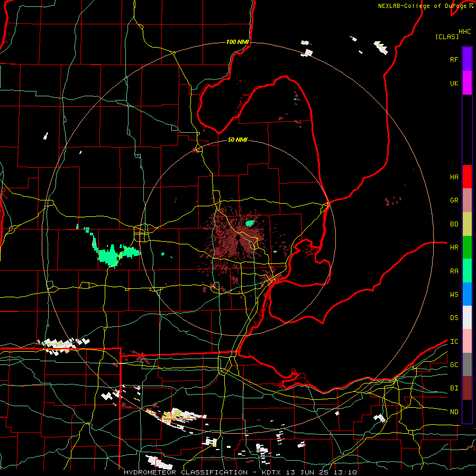This screenshot has height=476, width=476.
Task: Pick the HR heavy rain green swatch
Action: [x=467, y=248]
